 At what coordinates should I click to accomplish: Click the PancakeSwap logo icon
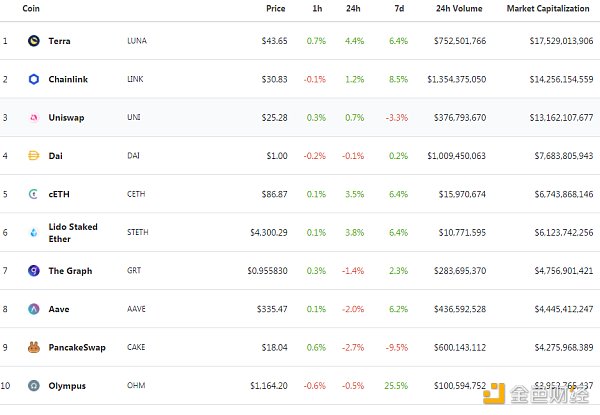click(33, 347)
